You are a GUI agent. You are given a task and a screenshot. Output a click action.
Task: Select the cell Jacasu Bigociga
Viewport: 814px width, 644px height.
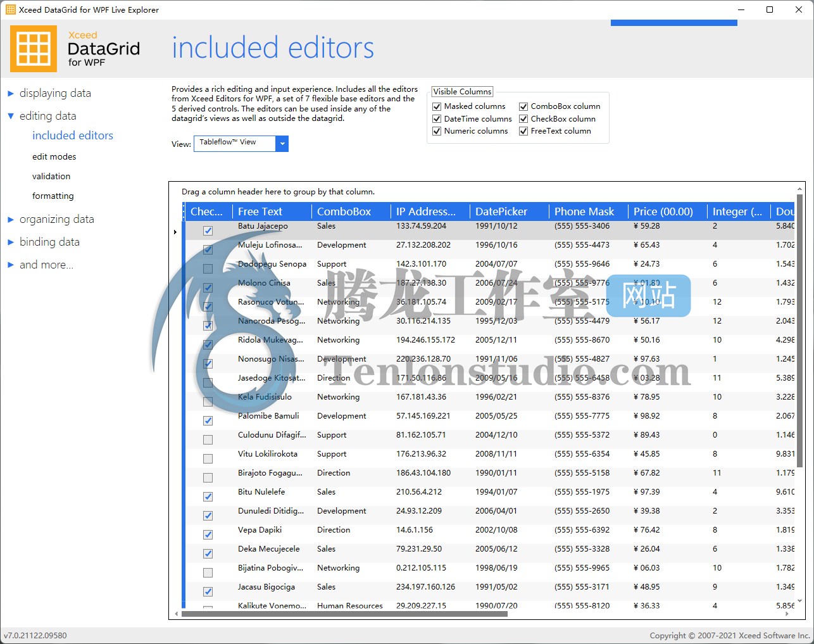(x=266, y=587)
